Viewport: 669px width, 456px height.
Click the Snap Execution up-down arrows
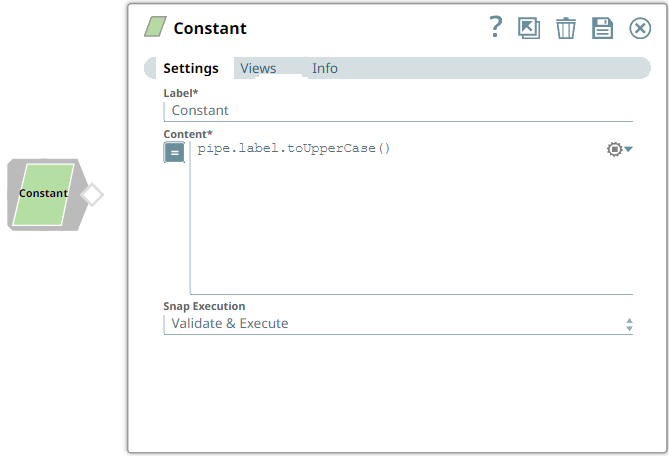(x=629, y=325)
